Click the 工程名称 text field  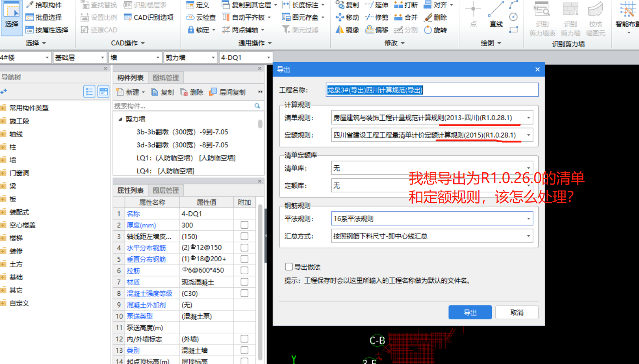(432, 90)
